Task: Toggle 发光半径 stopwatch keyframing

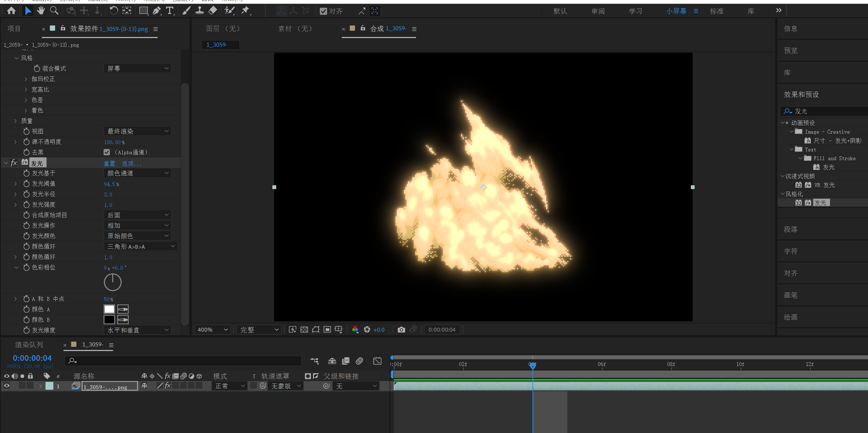Action: (x=27, y=194)
